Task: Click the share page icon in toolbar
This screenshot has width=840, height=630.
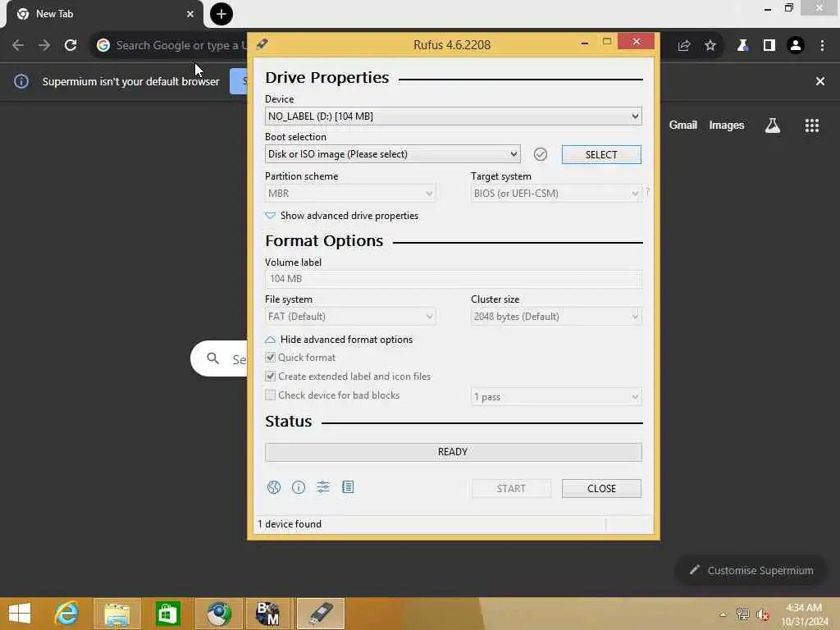Action: pyautogui.click(x=684, y=46)
